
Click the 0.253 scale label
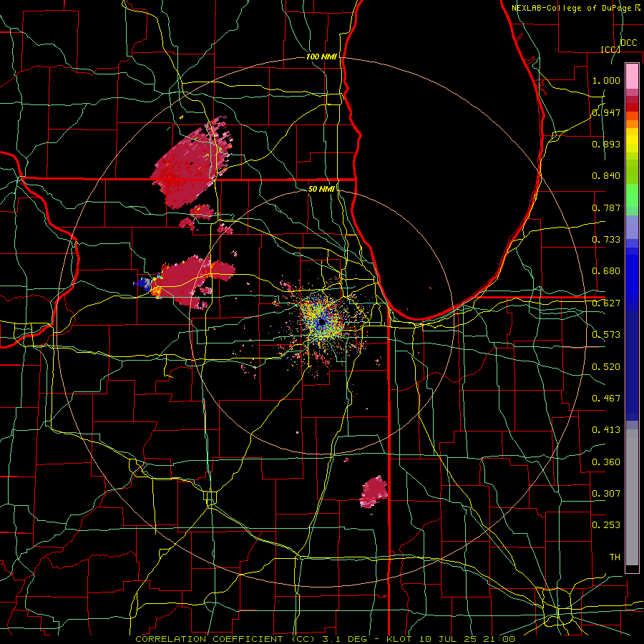pyautogui.click(x=606, y=525)
